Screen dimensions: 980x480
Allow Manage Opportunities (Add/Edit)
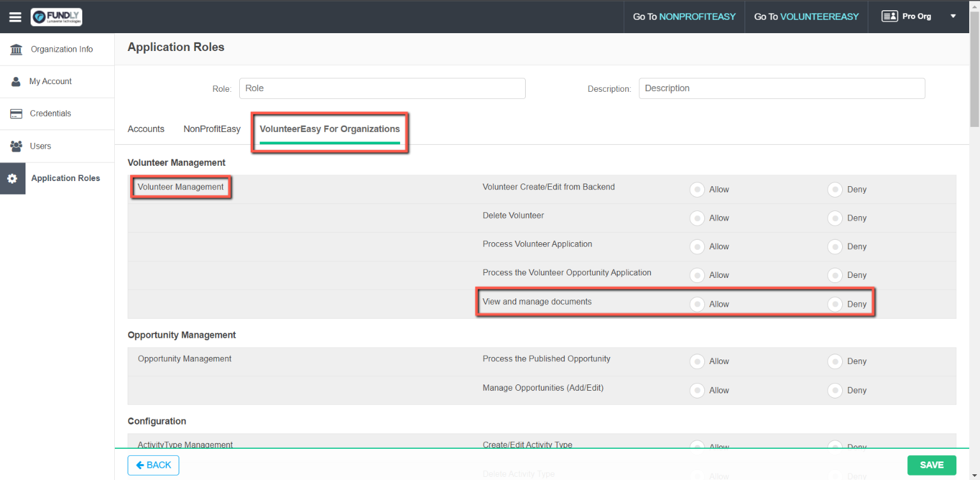697,390
